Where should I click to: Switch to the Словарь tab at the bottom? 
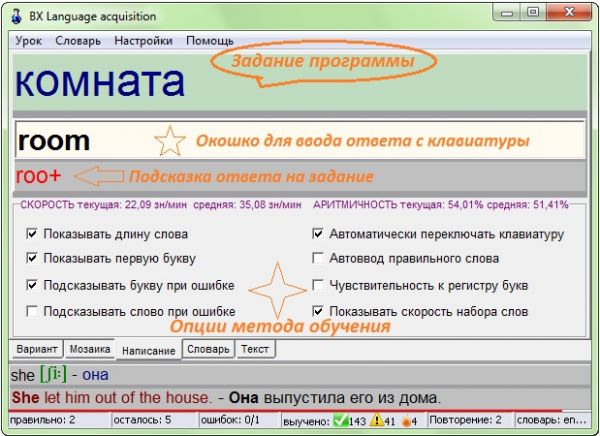(x=208, y=349)
